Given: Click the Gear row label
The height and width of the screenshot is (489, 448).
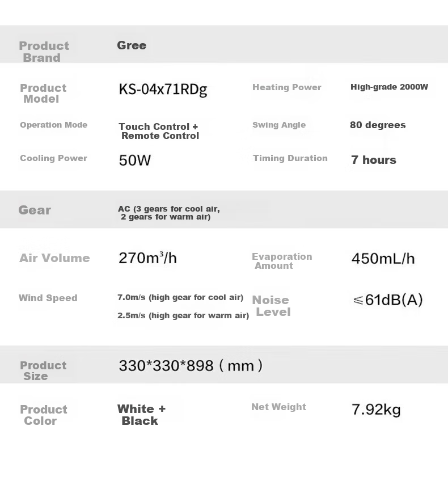Looking at the screenshot, I should (x=35, y=210).
